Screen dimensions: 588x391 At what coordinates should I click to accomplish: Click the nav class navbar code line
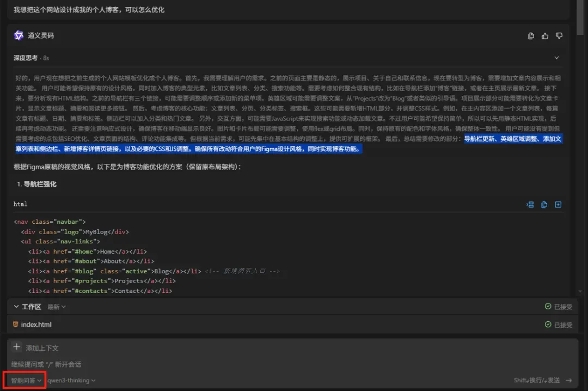50,222
